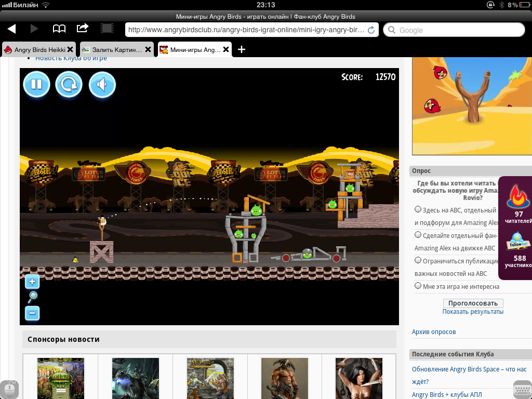Click the magnifier icon between zoom buttons
The image size is (532, 399).
[32, 297]
